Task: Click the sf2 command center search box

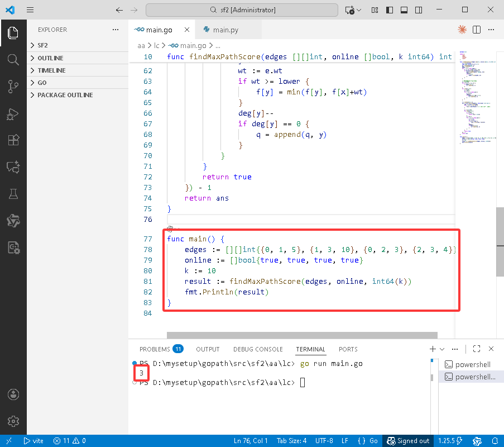Action: [242, 10]
